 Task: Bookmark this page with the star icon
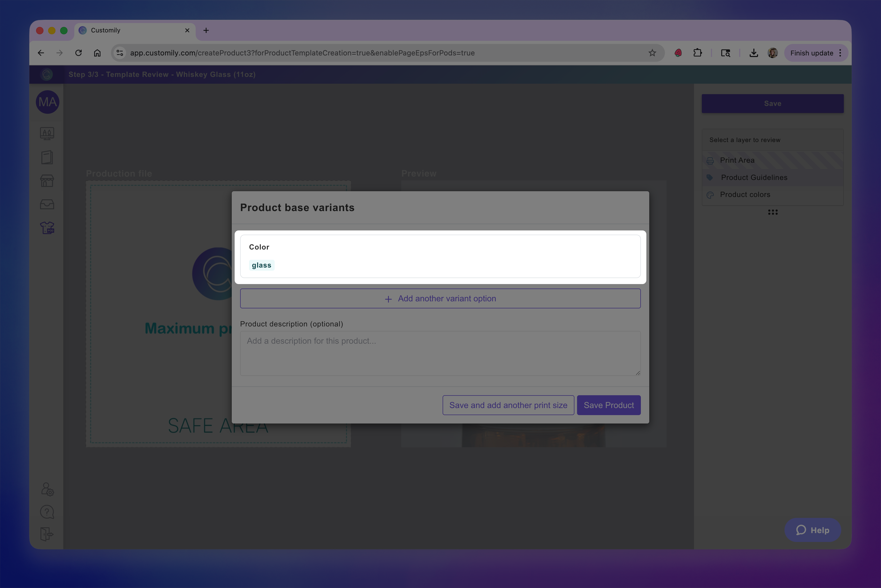click(x=652, y=53)
